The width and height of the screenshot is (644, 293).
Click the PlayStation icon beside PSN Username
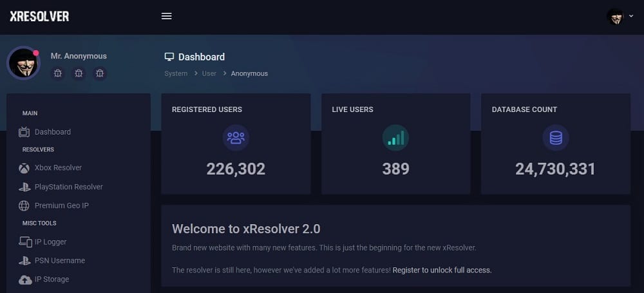(x=24, y=261)
